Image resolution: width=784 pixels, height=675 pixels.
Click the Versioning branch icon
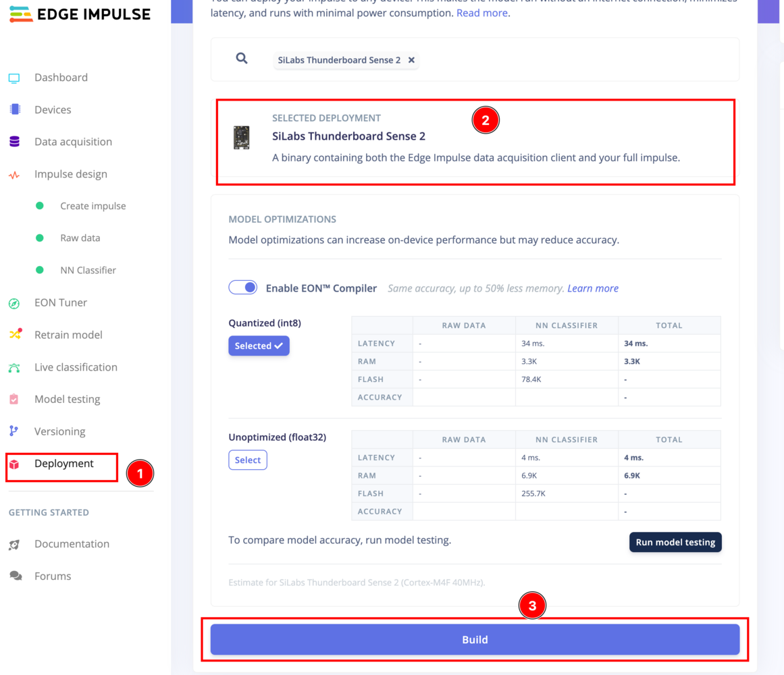[x=14, y=431]
